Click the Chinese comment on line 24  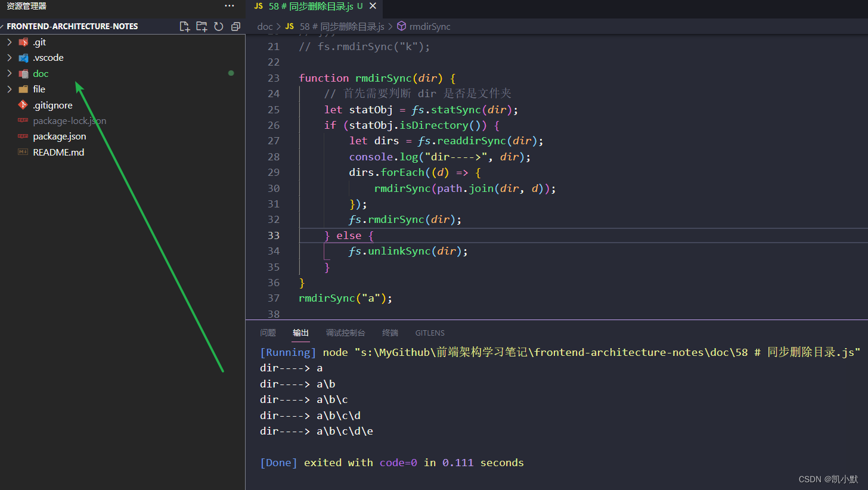pos(418,94)
